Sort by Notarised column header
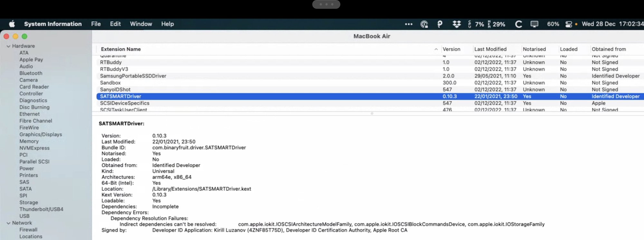 click(534, 49)
